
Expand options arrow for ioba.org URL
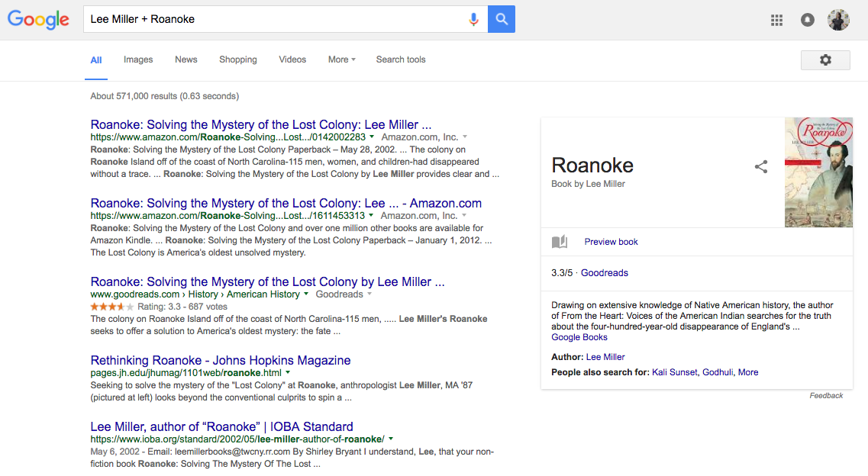click(391, 439)
